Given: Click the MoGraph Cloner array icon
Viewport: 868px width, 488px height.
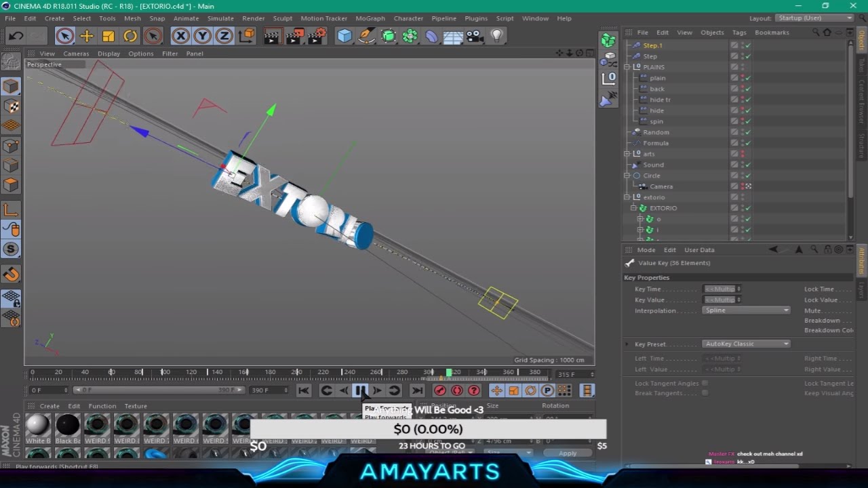Looking at the screenshot, I should pos(410,36).
